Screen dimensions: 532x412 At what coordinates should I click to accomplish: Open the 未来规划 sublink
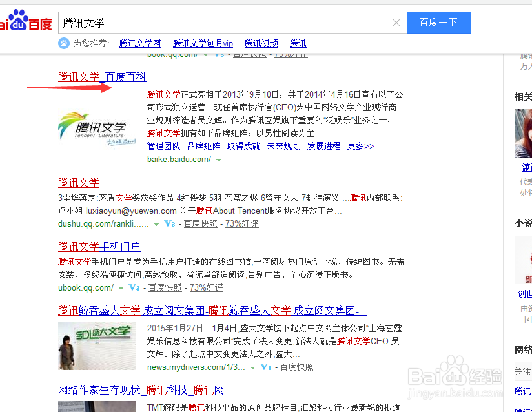pyautogui.click(x=283, y=147)
